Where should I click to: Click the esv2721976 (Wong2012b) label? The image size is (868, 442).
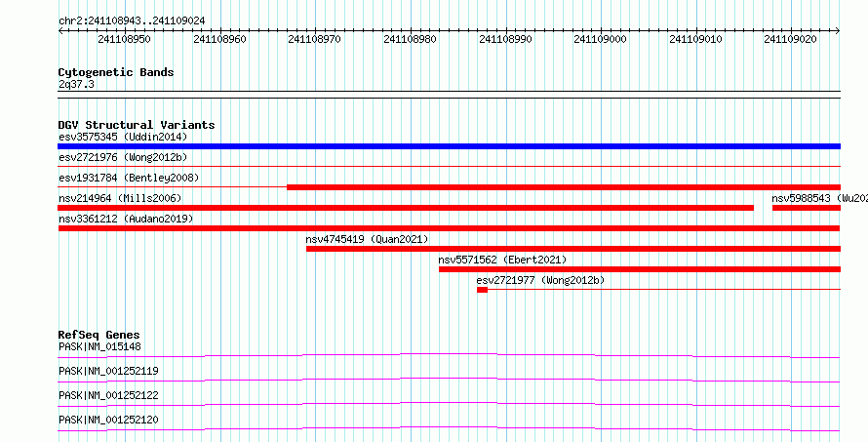pos(123,157)
